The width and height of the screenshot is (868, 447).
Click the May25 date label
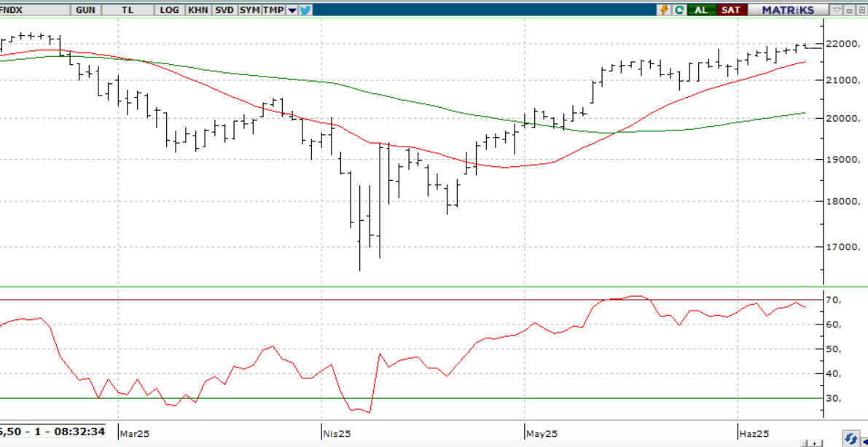[x=543, y=433]
